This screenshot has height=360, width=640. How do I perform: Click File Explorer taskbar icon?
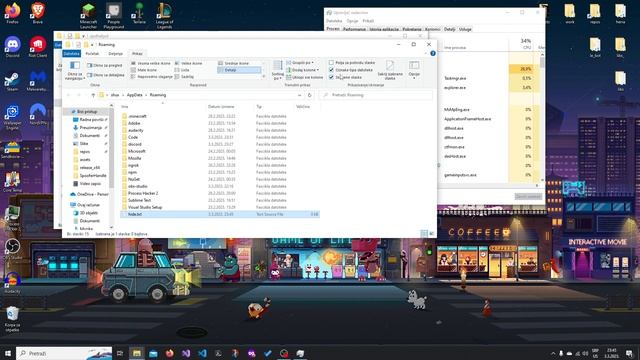pyautogui.click(x=137, y=353)
